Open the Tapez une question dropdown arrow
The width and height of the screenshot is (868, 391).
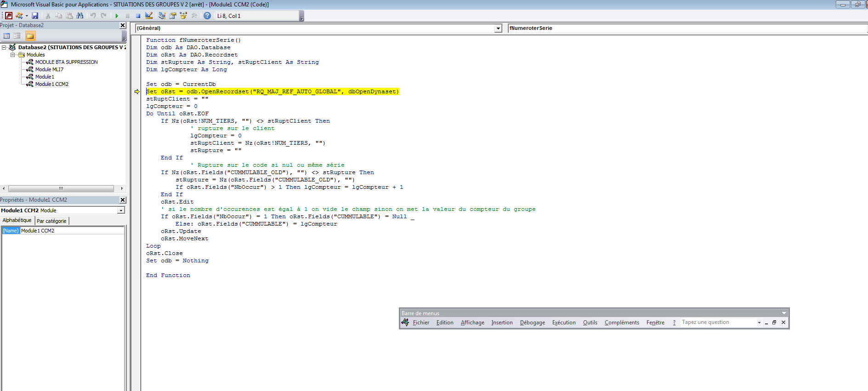coord(759,323)
